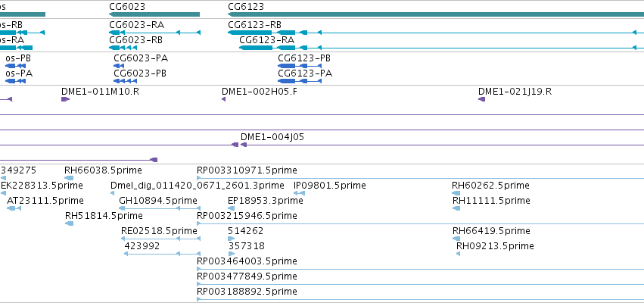
Task: Select the DME1-021J19.R clone end marker
Action: tap(482, 99)
